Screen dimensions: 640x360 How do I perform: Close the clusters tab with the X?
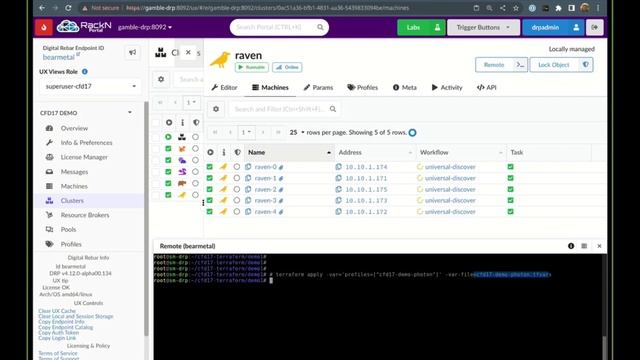188,52
